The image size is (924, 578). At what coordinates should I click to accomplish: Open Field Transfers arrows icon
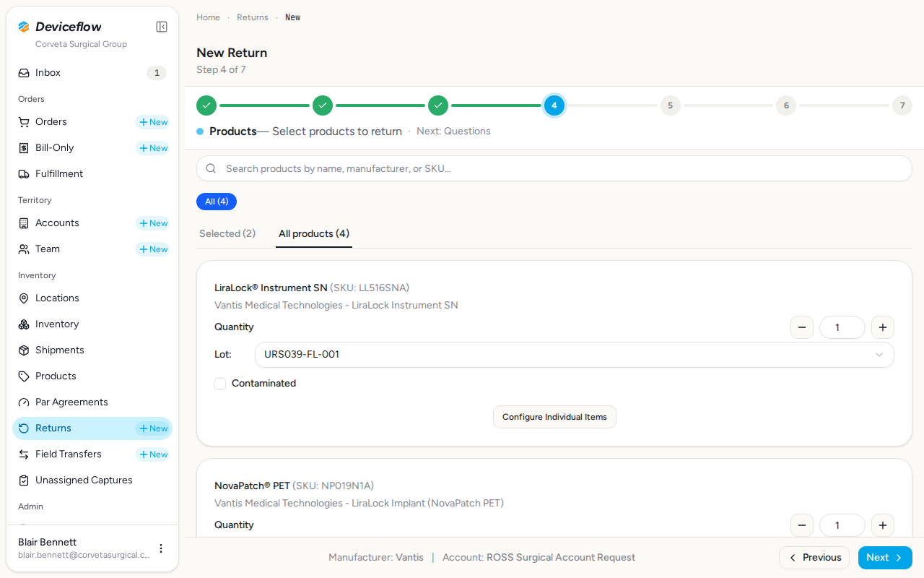point(24,454)
